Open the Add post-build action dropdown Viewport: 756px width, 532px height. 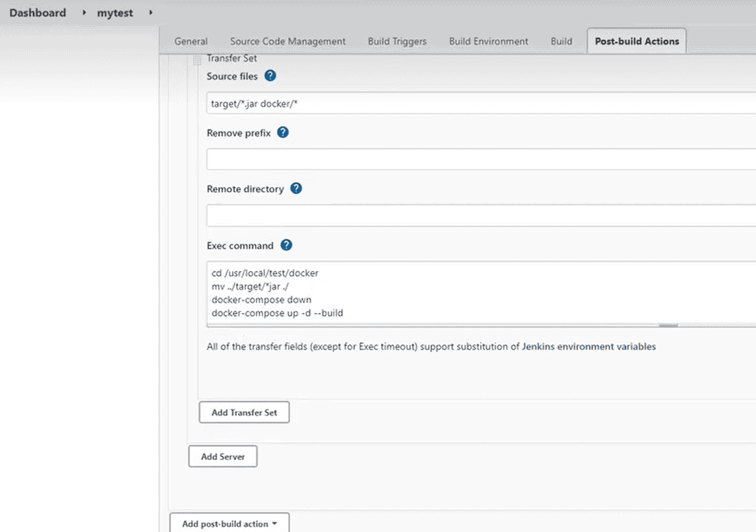(x=229, y=524)
